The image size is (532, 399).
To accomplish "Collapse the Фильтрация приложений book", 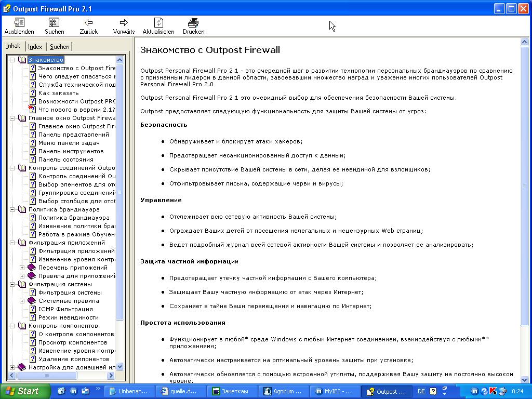I will coord(12,243).
